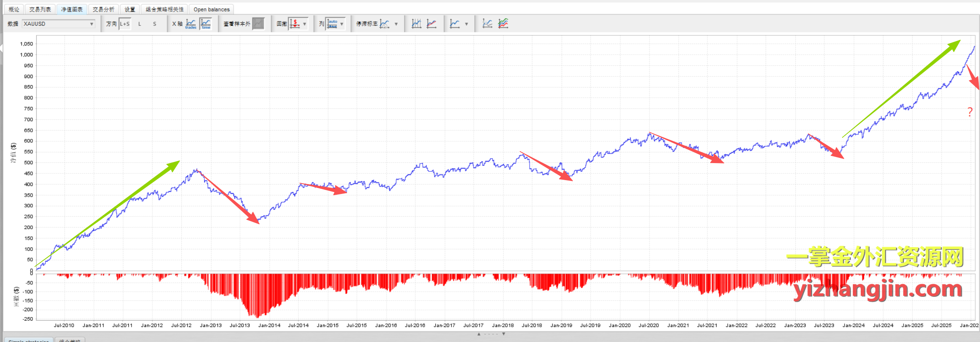Click the Simple strategies bottom tab
Viewport: 980px width, 342px height.
click(28, 340)
